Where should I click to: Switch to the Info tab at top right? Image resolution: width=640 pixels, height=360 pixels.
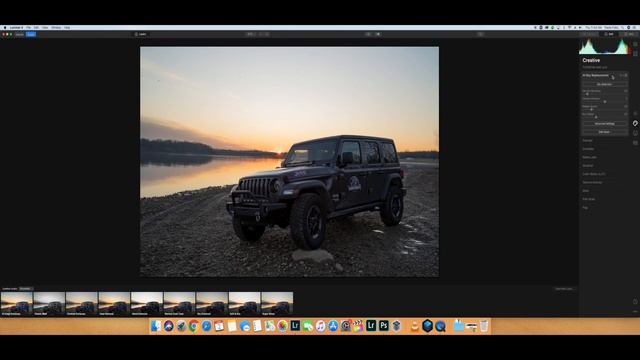tap(629, 34)
